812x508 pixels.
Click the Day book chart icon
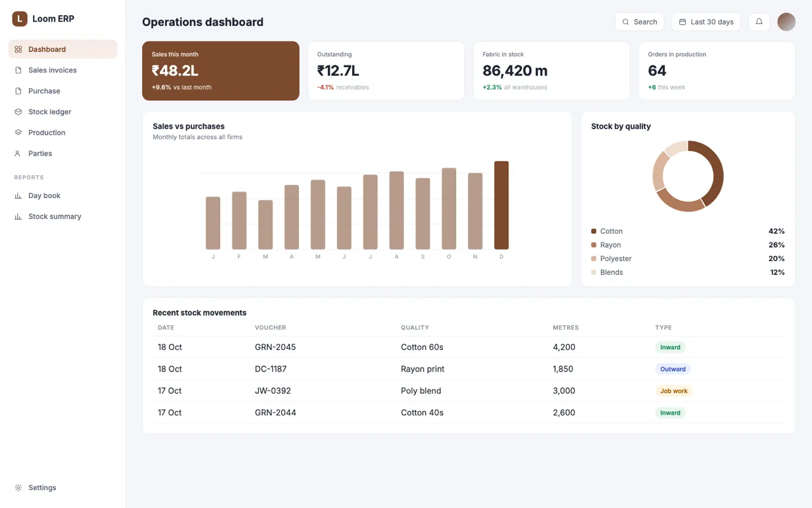click(x=18, y=196)
